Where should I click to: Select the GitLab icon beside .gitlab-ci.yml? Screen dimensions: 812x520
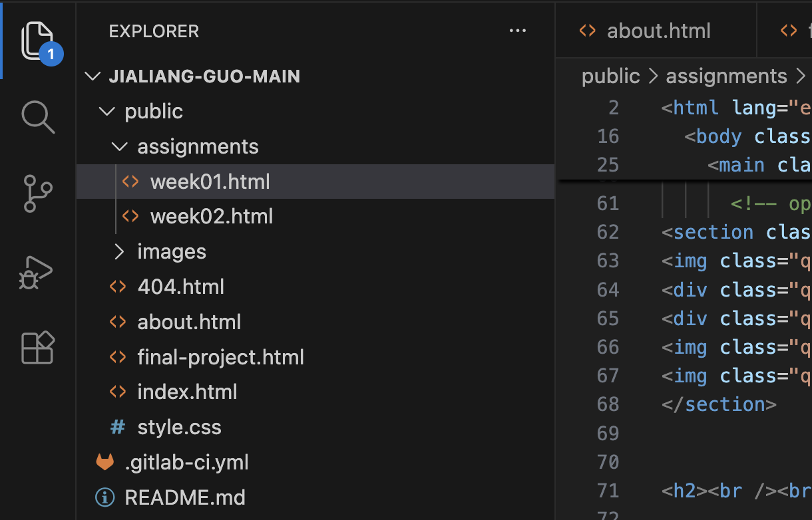pos(104,462)
